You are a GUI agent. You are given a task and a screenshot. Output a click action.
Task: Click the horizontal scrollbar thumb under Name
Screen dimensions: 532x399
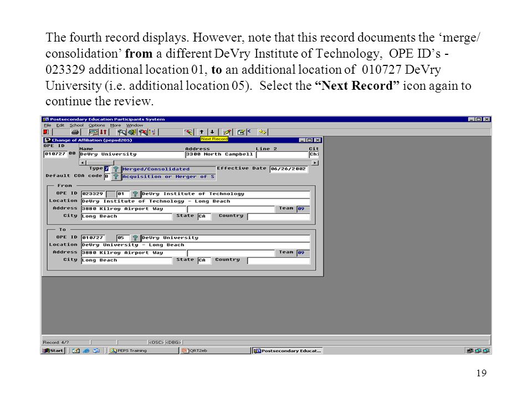coord(100,163)
